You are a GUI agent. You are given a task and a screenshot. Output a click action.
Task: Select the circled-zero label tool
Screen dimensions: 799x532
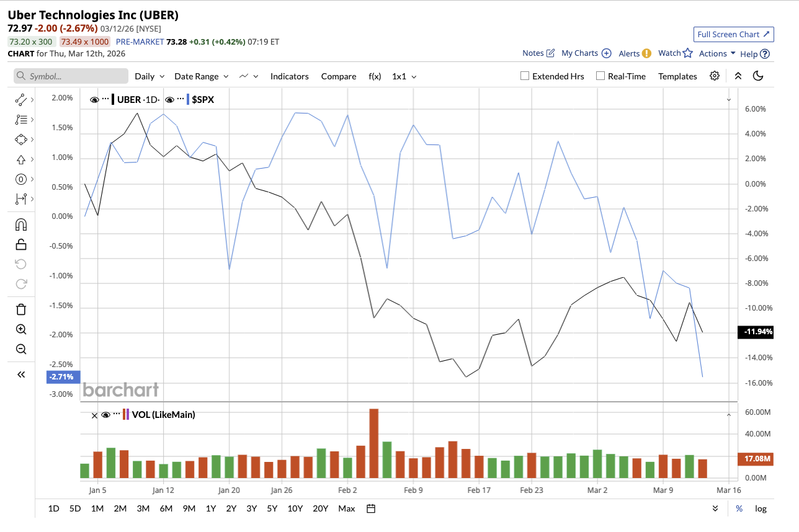point(21,179)
